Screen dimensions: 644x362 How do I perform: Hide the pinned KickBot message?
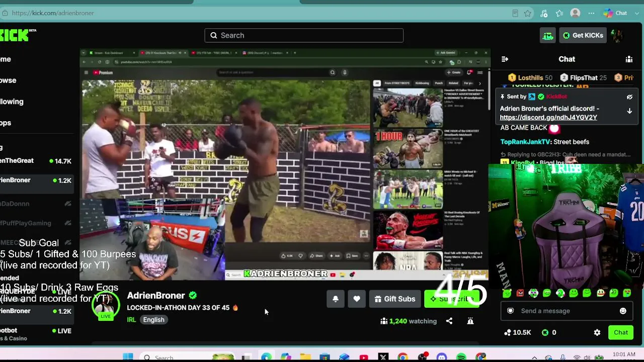pyautogui.click(x=629, y=97)
